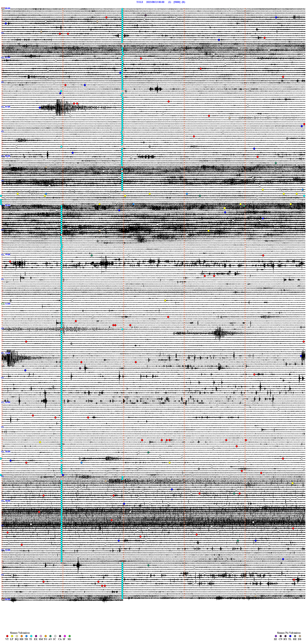The height and width of the screenshot is (644, 307).
Task: Click the magenta IF legend swatch
Action: pos(65,636)
